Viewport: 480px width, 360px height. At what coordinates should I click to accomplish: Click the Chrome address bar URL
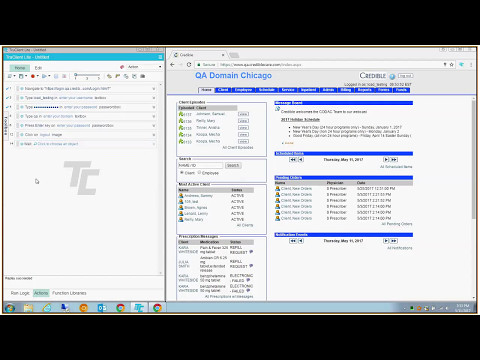[x=260, y=65]
